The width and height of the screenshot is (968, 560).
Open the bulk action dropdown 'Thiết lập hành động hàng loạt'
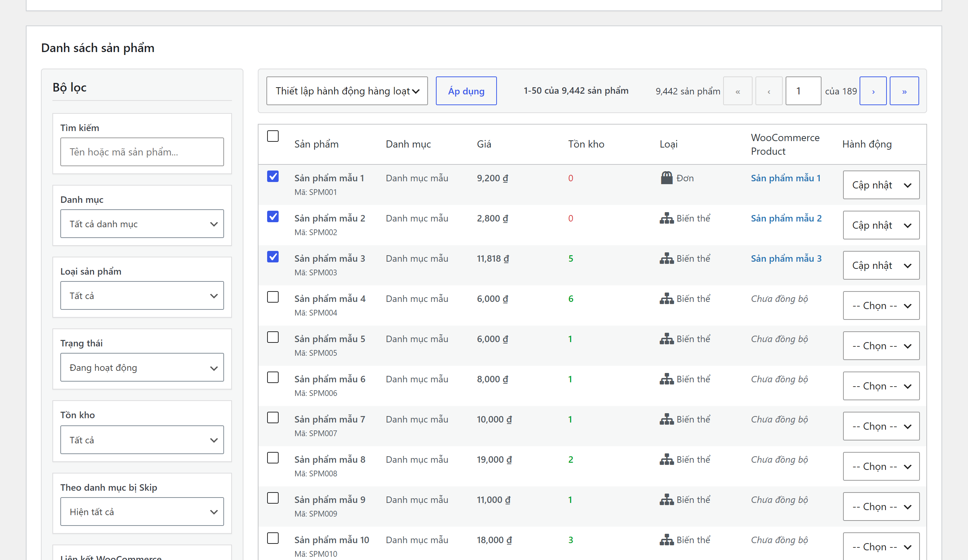click(x=347, y=91)
